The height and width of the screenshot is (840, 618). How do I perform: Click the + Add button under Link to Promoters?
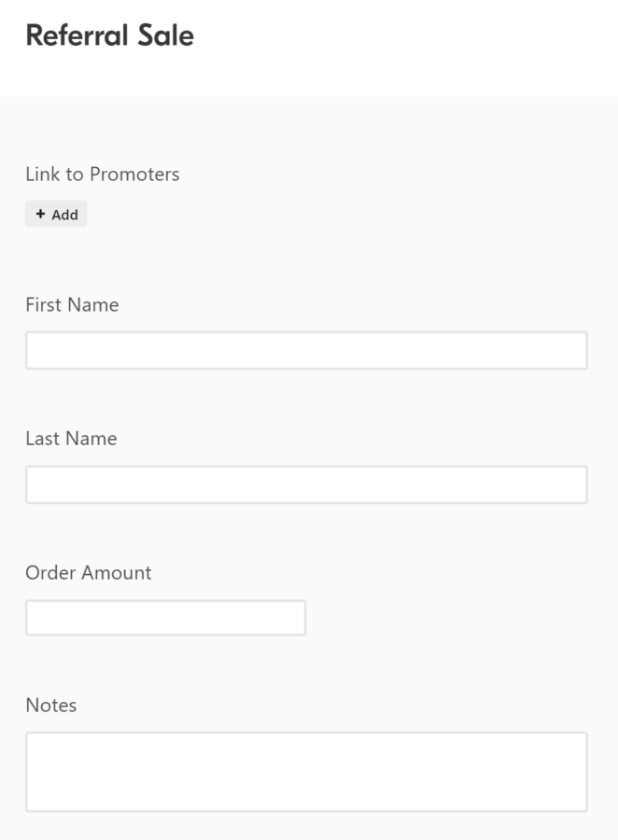(55, 214)
